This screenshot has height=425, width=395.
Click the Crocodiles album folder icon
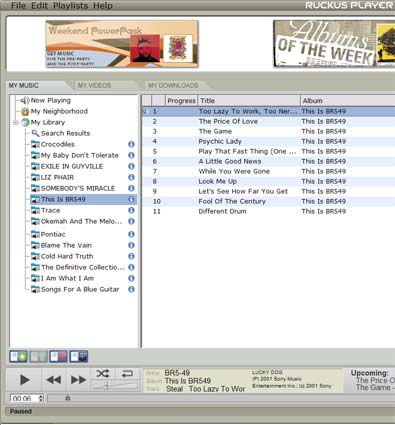(x=35, y=144)
